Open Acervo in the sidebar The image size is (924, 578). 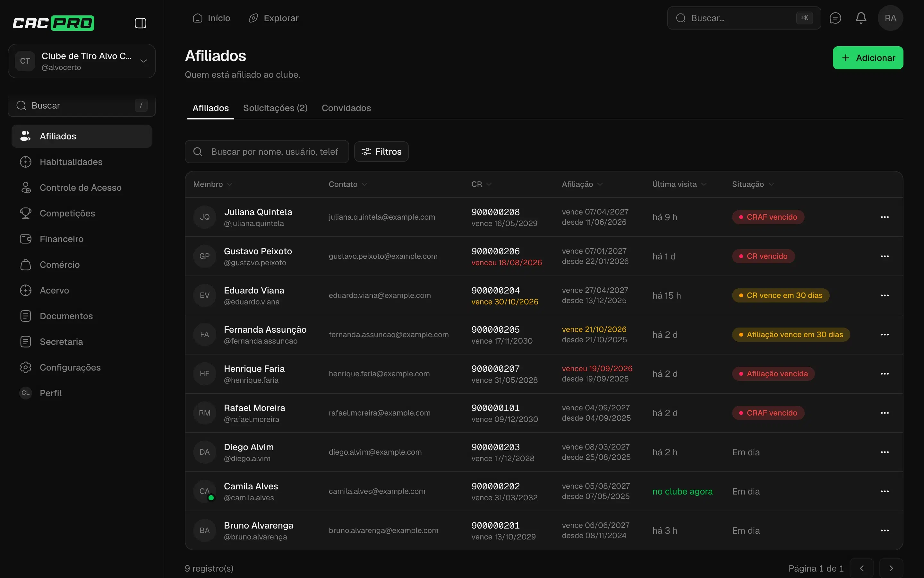[82, 290]
